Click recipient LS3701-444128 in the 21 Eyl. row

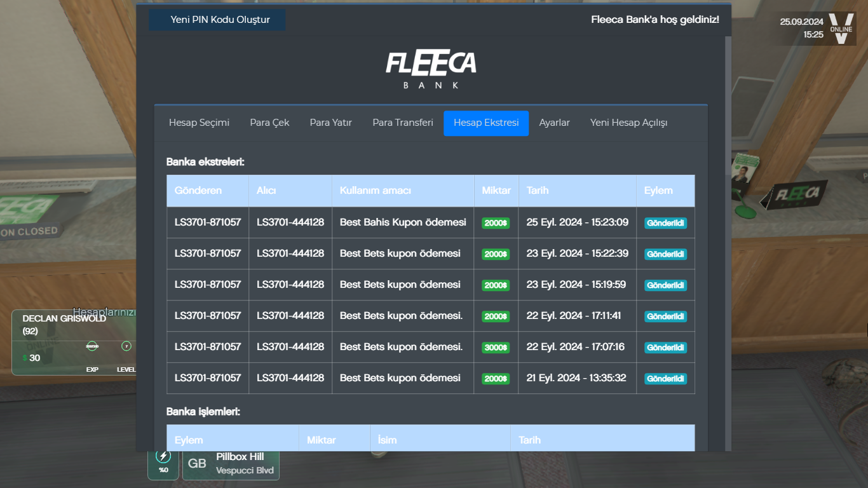tap(290, 378)
